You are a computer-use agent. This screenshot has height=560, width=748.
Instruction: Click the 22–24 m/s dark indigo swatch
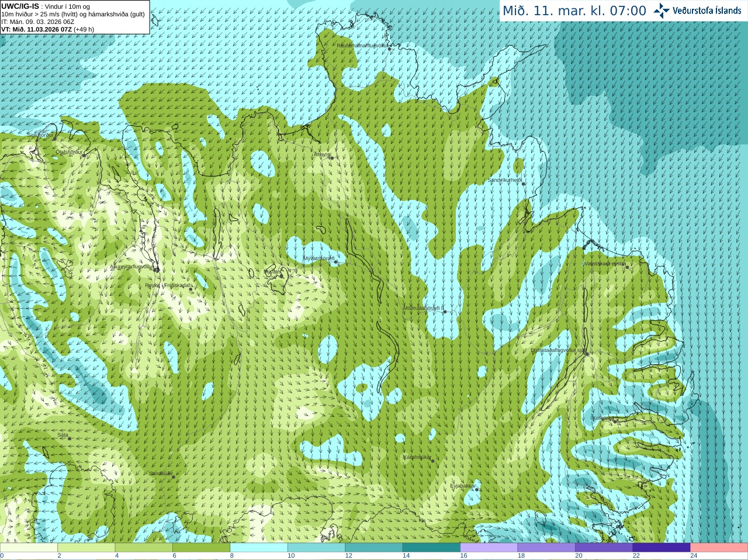pos(662,548)
